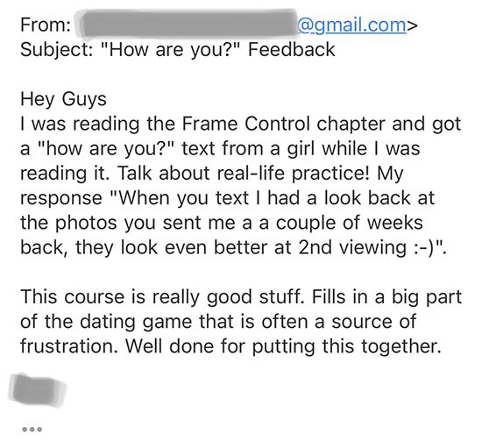Click the quoted "how are you?" in body

[x=106, y=149]
